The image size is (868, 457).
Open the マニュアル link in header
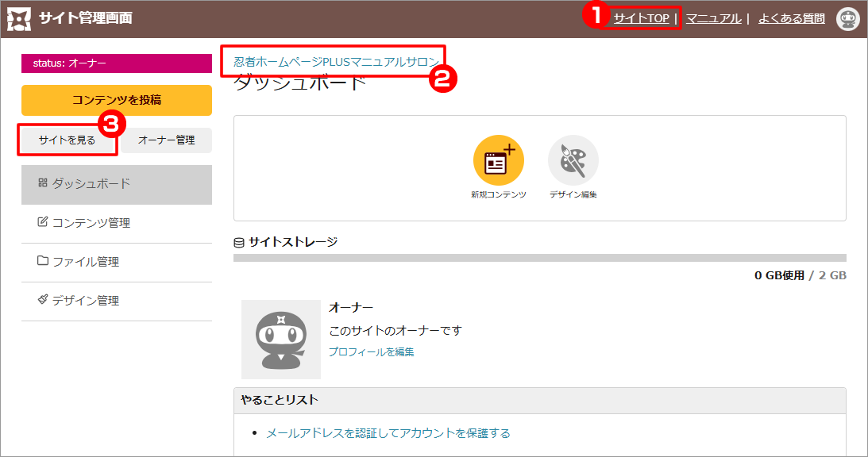click(x=713, y=18)
